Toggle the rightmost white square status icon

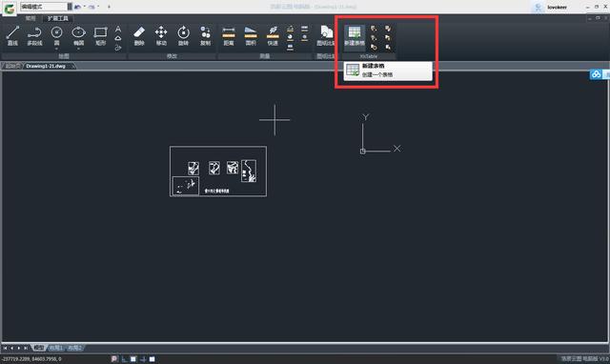(152, 359)
